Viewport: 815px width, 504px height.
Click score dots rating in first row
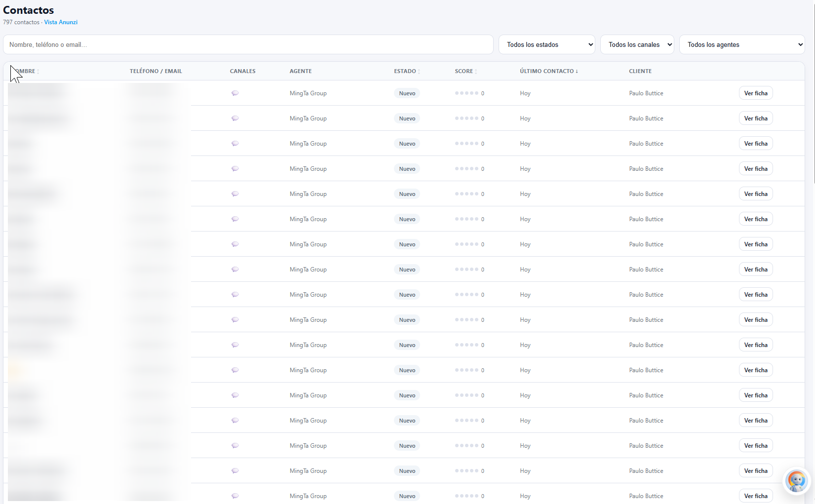tap(466, 93)
